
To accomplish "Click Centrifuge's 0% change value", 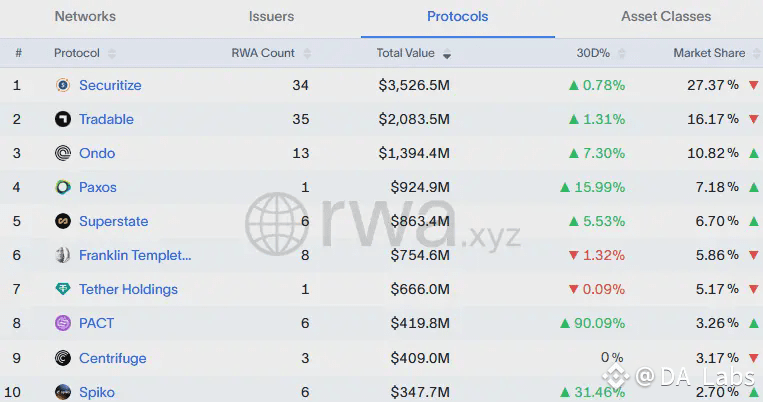I will [612, 358].
